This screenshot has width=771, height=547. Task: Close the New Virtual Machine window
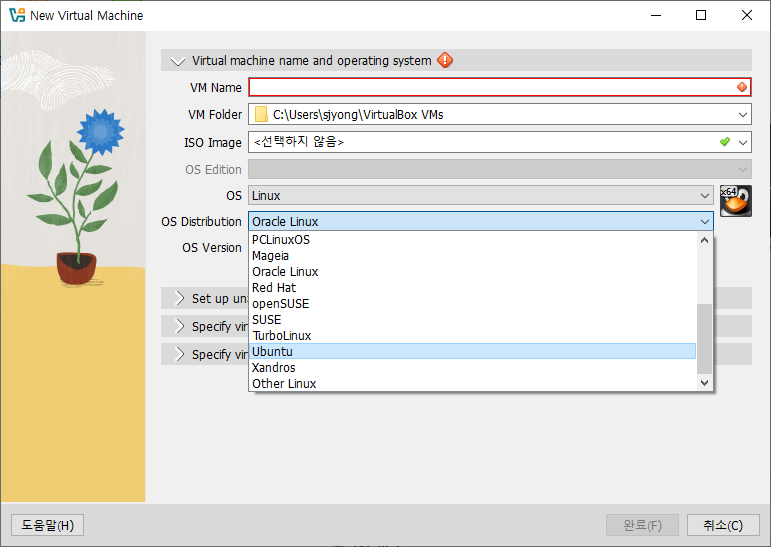click(746, 15)
